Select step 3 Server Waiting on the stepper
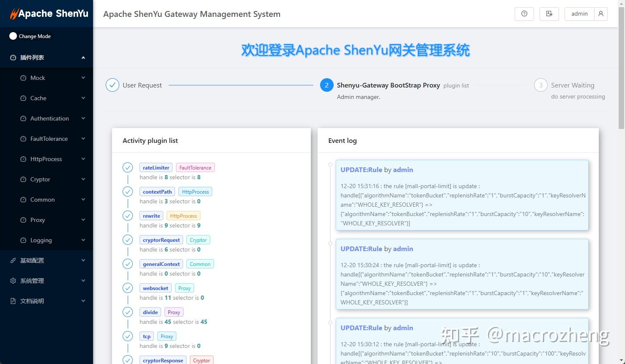 (x=540, y=85)
